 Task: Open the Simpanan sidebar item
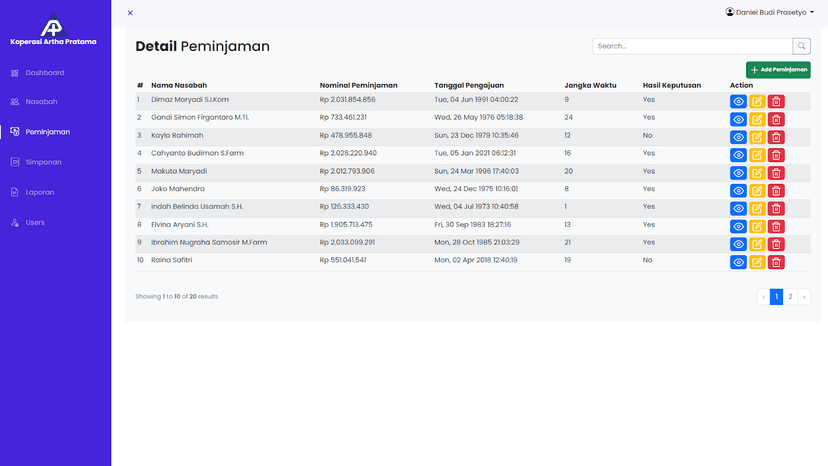tap(43, 161)
